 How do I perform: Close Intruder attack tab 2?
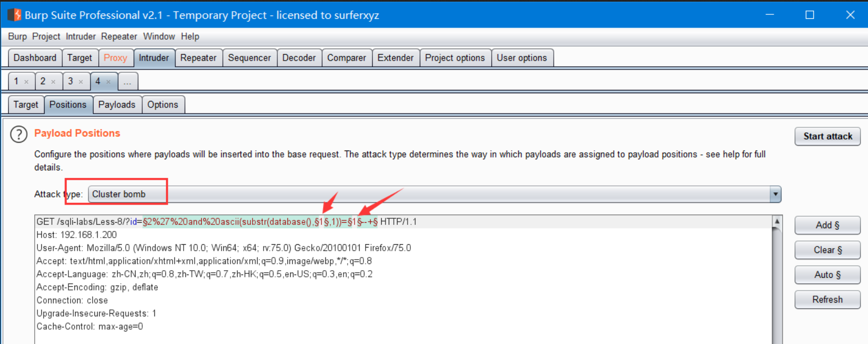point(53,82)
